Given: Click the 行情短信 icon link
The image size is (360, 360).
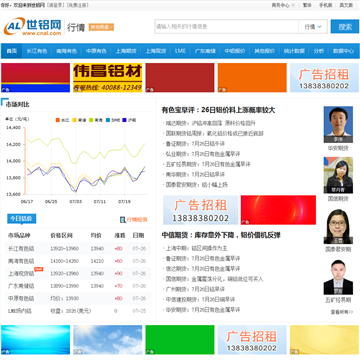Looking at the screenshot, I should point(134,219).
